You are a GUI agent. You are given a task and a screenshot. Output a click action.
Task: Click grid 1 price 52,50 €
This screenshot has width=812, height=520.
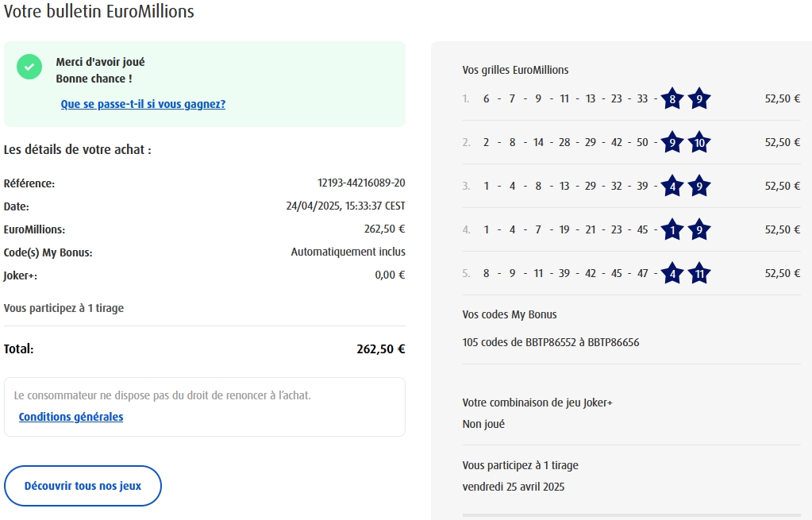[x=782, y=99]
